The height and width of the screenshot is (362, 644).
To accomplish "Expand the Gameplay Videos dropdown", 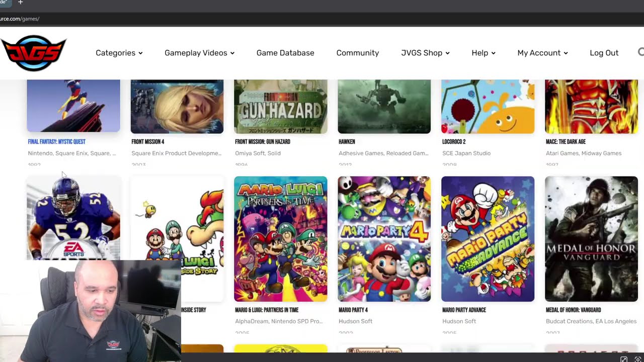I will [200, 53].
